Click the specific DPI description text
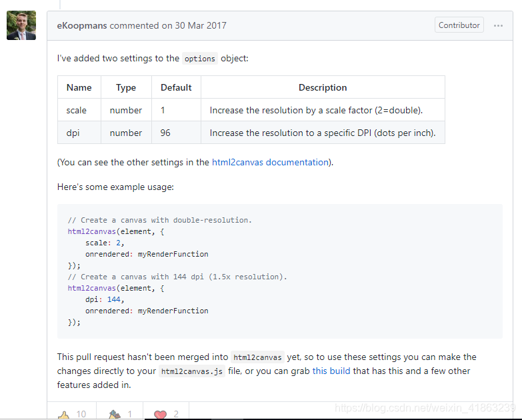The height and width of the screenshot is (420, 522). tap(323, 133)
